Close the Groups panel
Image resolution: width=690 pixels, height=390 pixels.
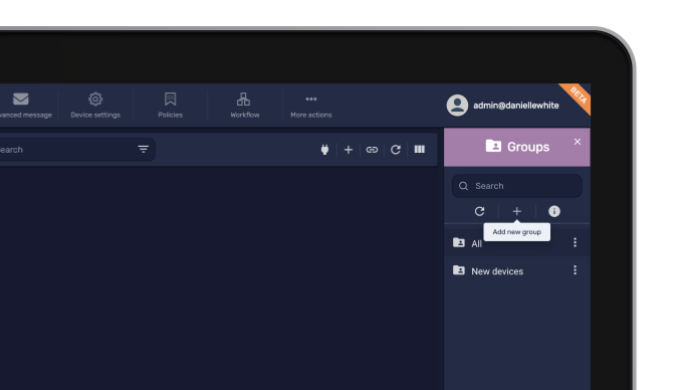click(x=577, y=142)
